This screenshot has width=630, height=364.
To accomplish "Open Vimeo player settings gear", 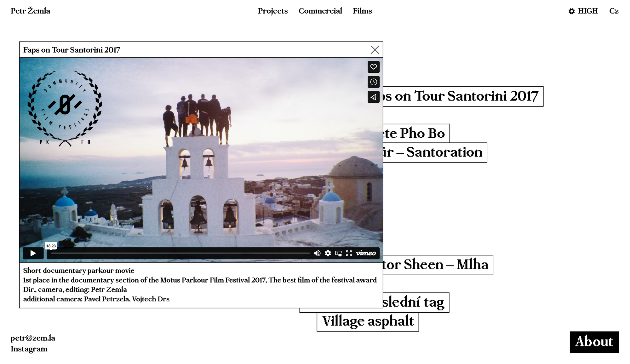I will click(x=328, y=253).
